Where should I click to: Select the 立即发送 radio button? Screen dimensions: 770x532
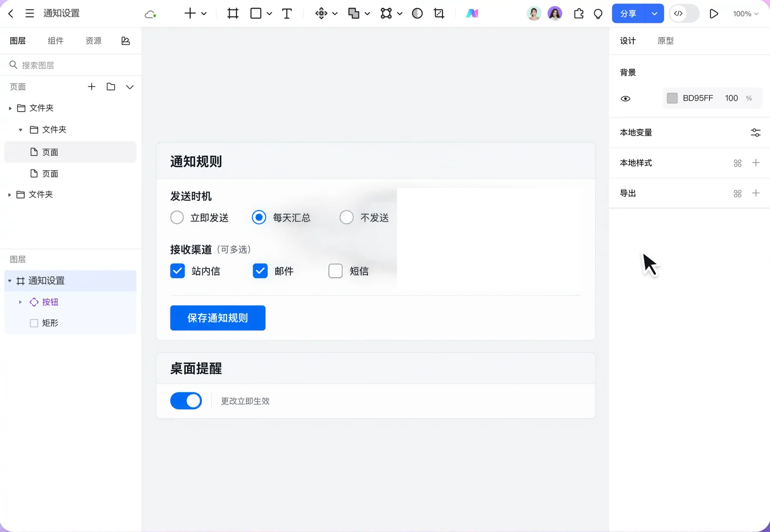(177, 217)
